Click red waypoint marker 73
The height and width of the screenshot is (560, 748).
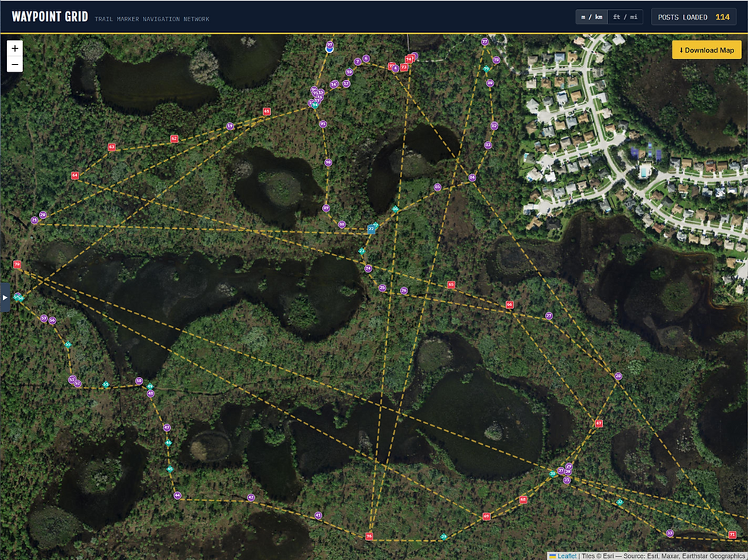(404, 67)
